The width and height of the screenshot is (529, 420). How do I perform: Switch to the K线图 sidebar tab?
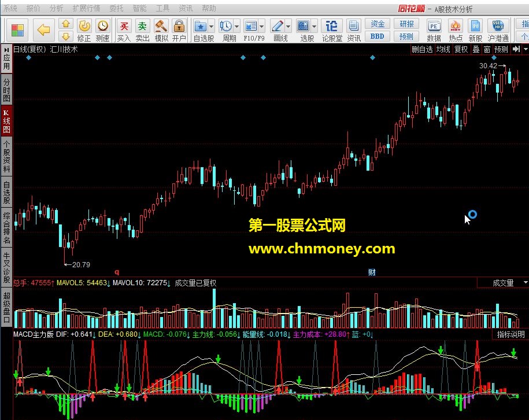pos(6,121)
